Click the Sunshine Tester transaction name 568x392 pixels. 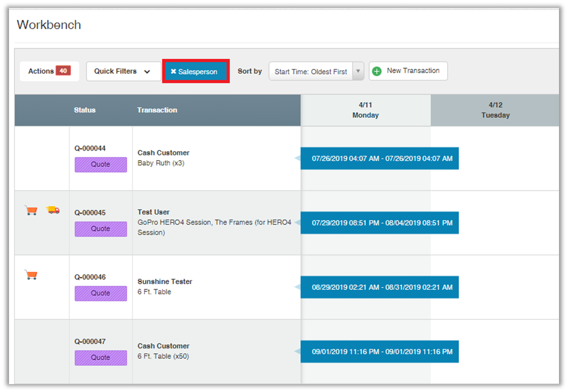point(165,281)
